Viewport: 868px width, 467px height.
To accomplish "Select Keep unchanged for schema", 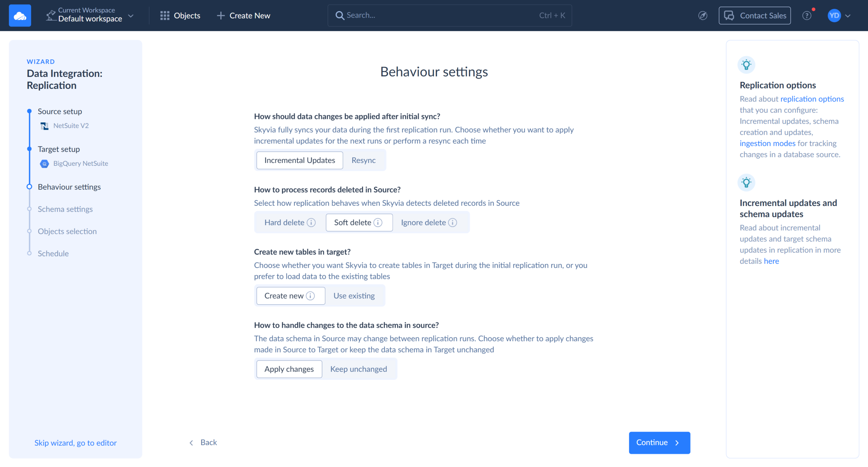I will (x=358, y=369).
